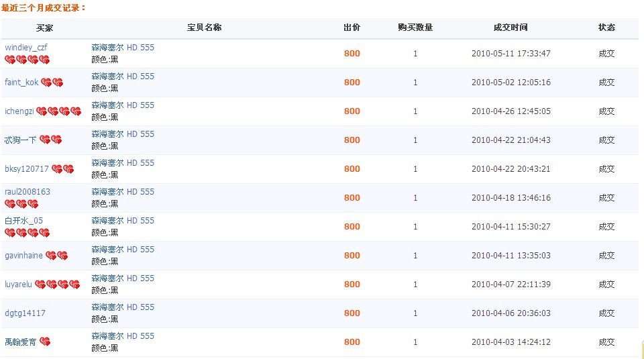644x359 pixels.
Task: Click the heart credit icons under 白开水_05
Action: 27,233
